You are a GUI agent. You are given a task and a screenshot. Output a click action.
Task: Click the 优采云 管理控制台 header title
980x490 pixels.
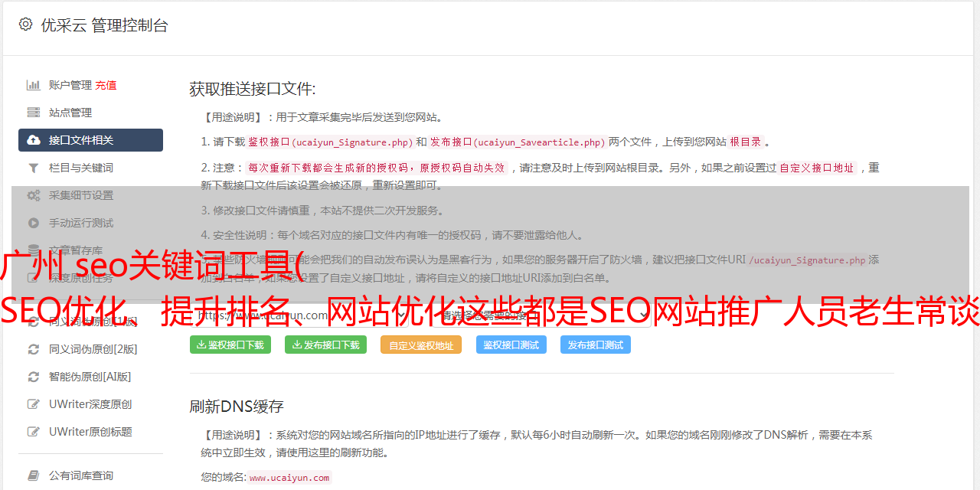[105, 25]
